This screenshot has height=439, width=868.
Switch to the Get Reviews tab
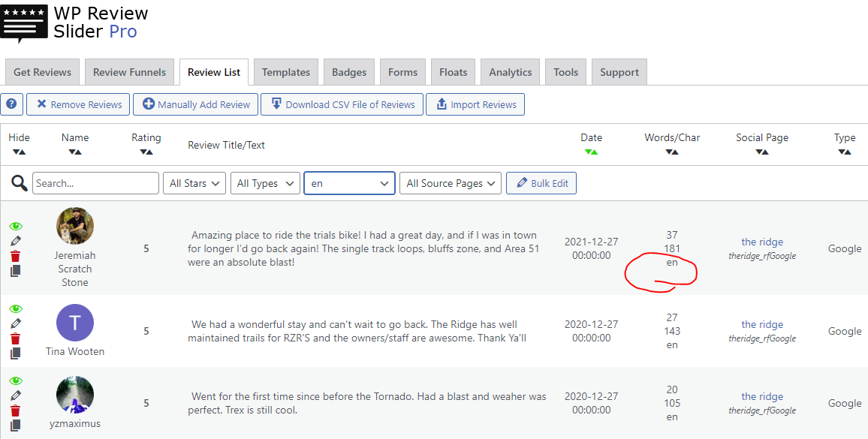tap(43, 72)
